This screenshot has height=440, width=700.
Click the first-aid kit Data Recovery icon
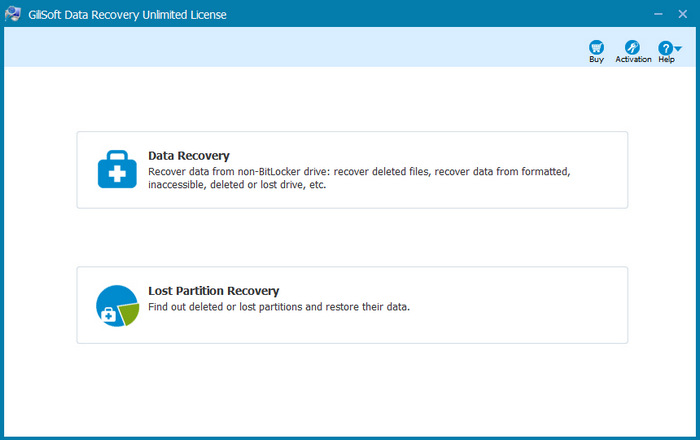[x=117, y=169]
